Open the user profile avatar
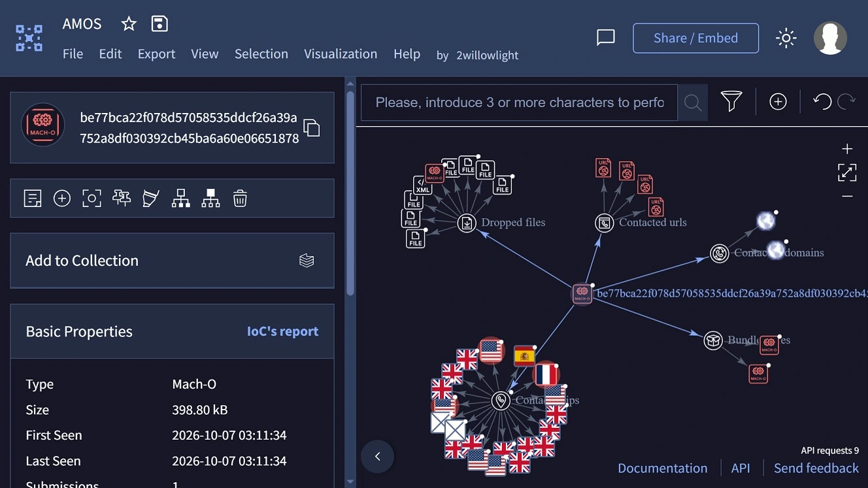Viewport: 868px width, 488px height. coord(830,38)
